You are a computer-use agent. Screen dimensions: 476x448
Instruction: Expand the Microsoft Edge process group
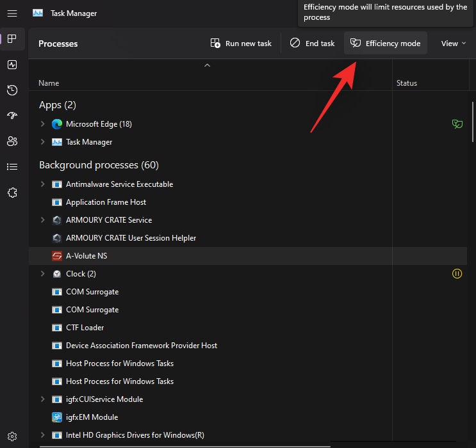click(43, 124)
